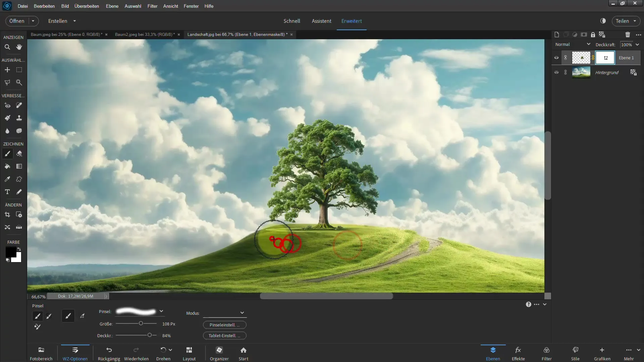Select the Move tool
Image resolution: width=644 pixels, height=362 pixels.
[7, 70]
